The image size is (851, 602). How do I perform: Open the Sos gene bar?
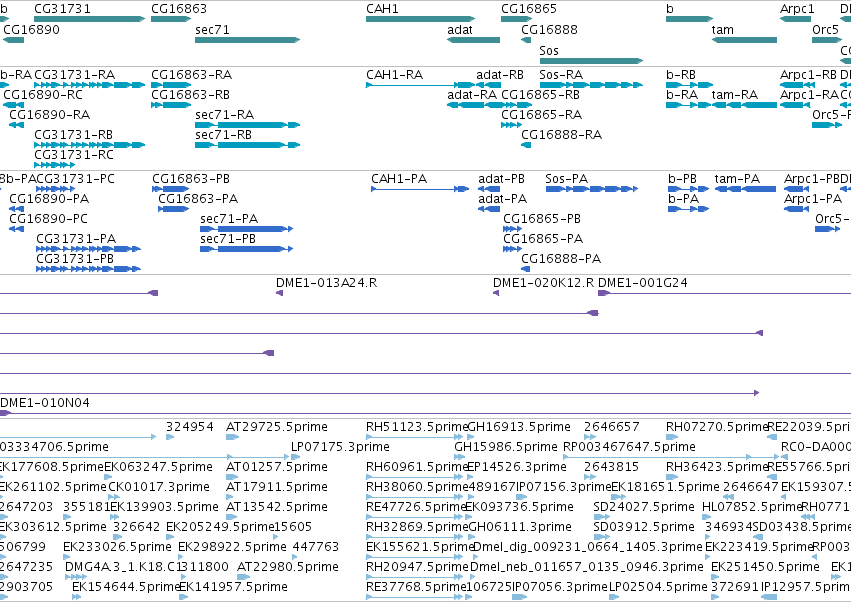click(x=592, y=61)
